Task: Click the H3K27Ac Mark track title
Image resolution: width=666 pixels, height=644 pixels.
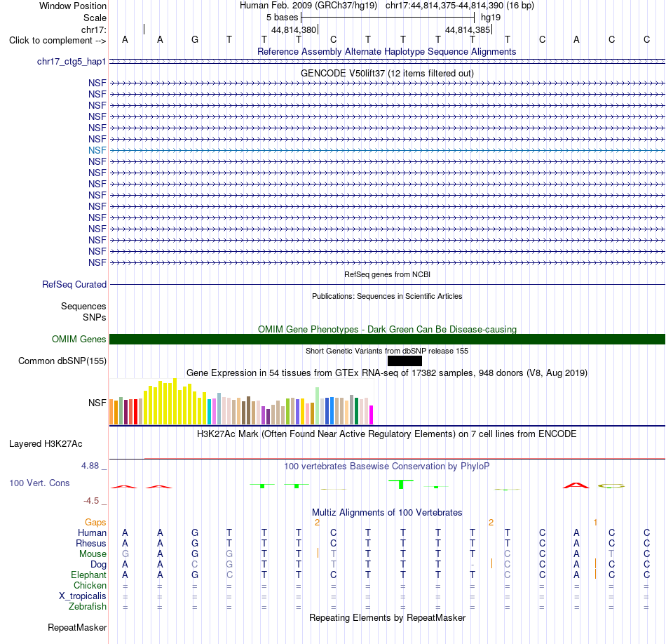Action: coord(387,434)
